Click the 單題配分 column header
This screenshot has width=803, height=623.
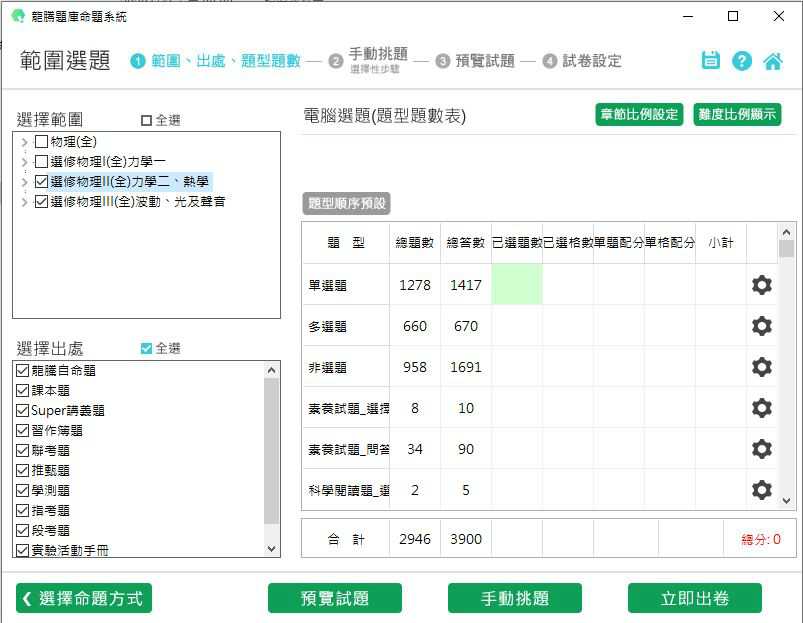pos(619,243)
